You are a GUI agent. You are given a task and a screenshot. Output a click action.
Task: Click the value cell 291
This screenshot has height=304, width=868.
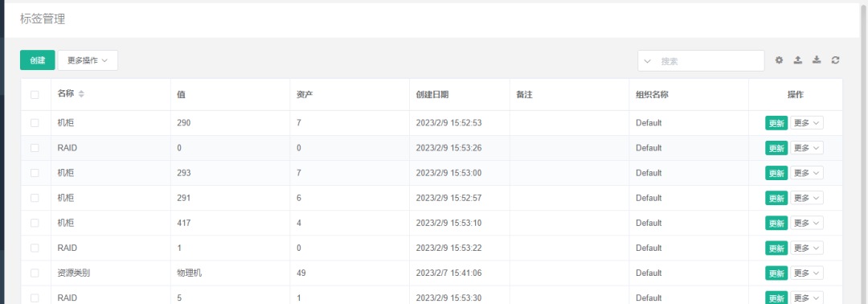point(184,198)
